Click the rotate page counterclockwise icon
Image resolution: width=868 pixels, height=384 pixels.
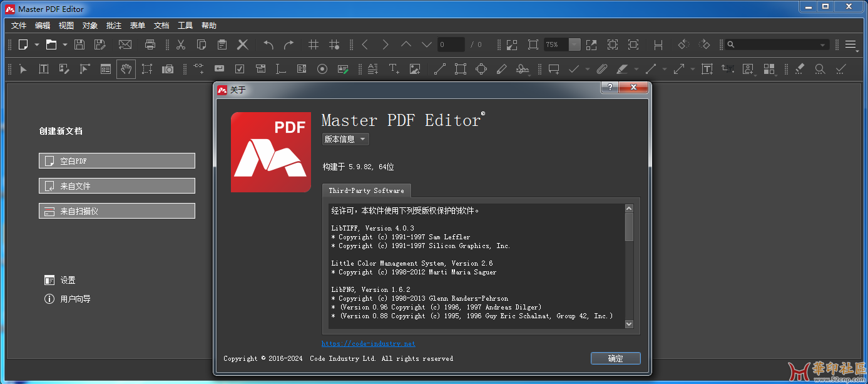pos(683,44)
